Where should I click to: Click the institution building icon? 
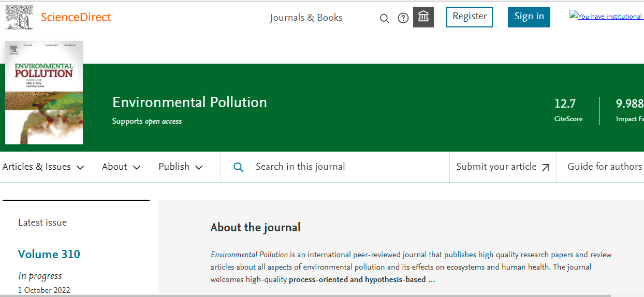click(x=423, y=17)
